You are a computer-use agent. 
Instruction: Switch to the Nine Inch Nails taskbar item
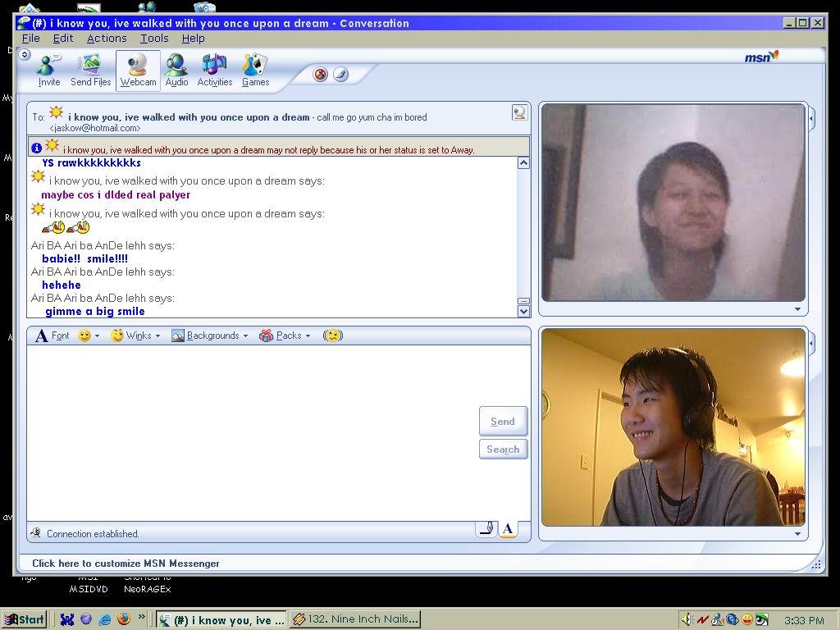[x=355, y=619]
